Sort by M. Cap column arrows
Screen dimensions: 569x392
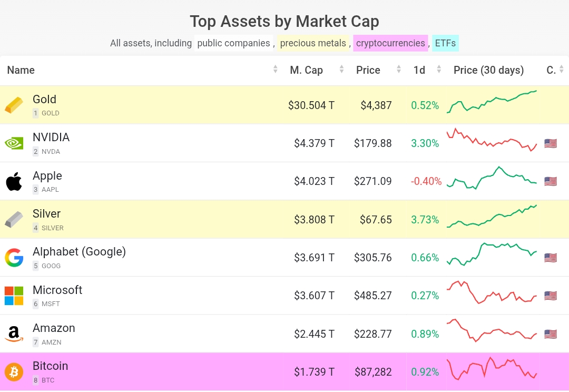341,70
